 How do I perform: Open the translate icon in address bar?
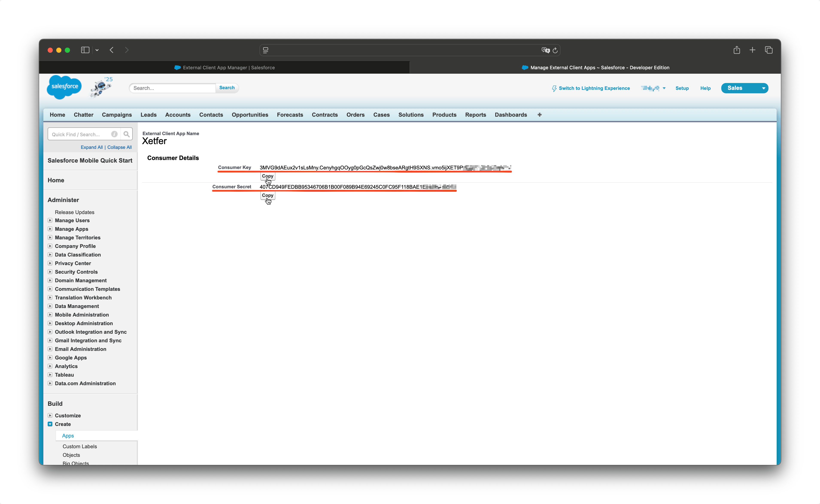[546, 50]
